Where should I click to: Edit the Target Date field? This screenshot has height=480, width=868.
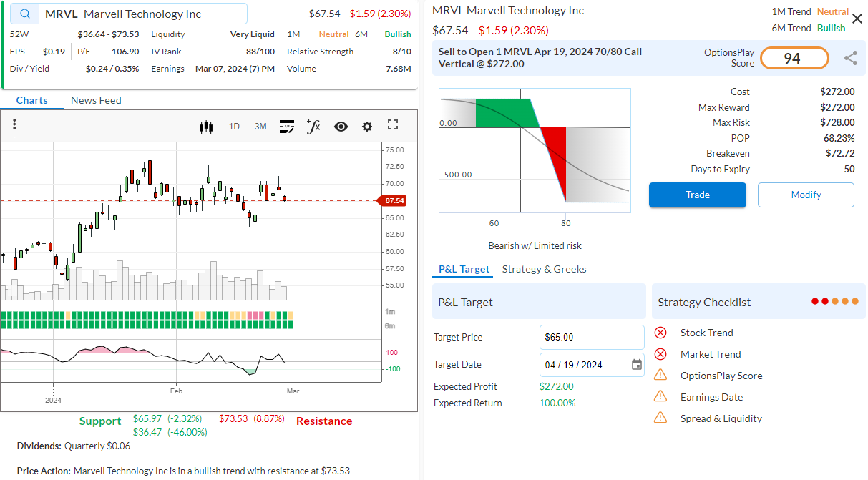click(x=592, y=365)
